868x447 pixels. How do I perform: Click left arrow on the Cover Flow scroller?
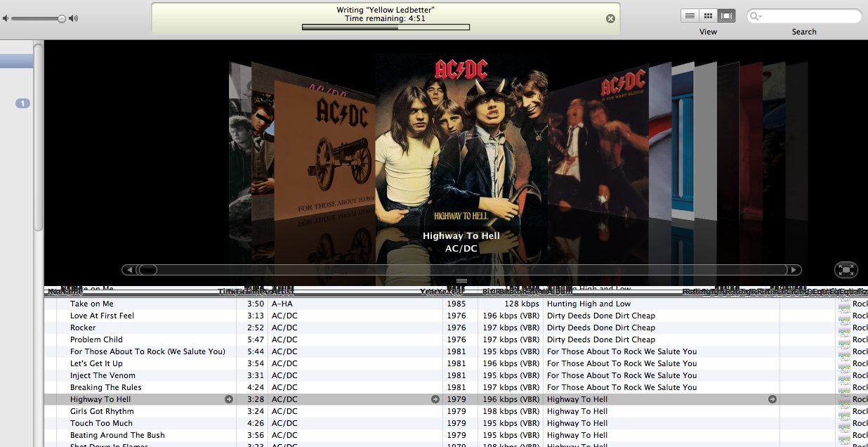[x=129, y=269]
